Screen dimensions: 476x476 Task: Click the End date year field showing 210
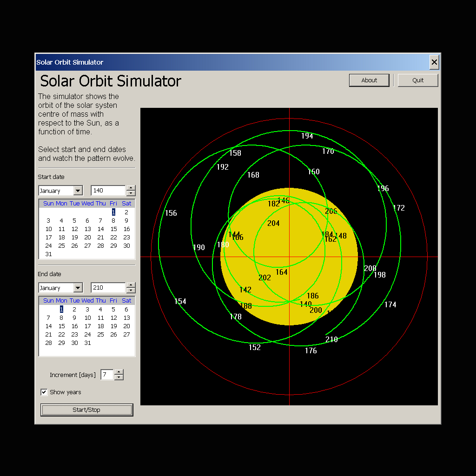(x=108, y=287)
